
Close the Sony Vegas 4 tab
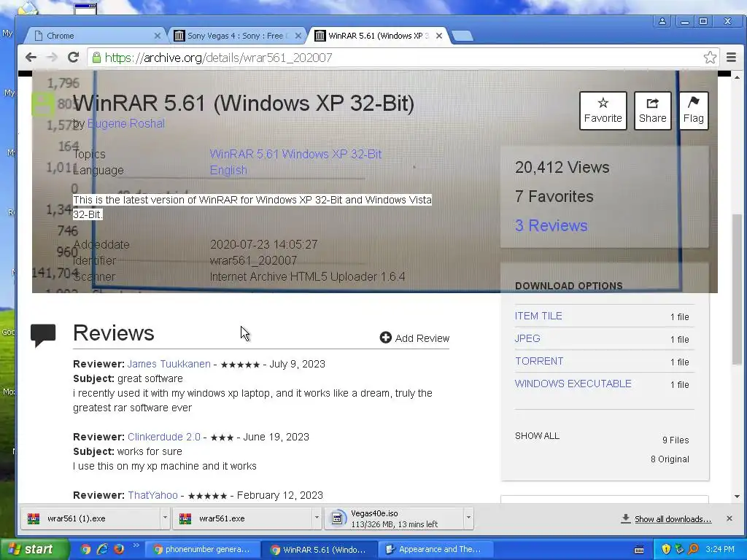point(298,36)
